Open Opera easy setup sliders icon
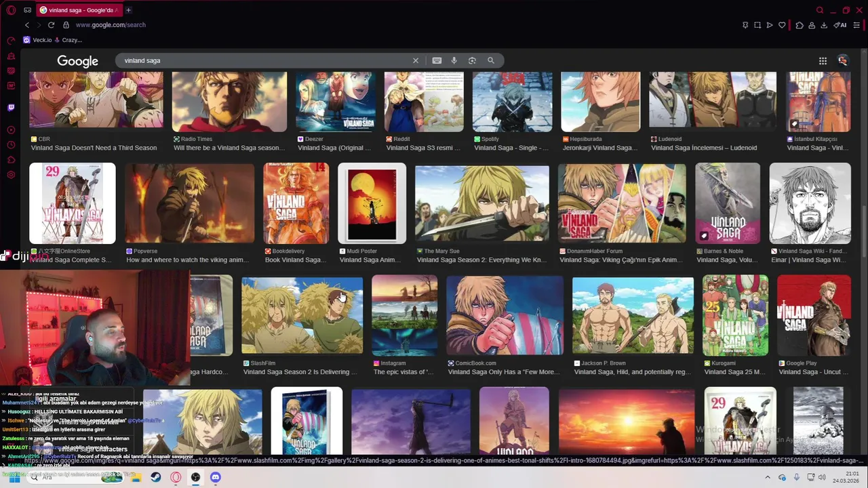868x488 pixels. tap(857, 25)
